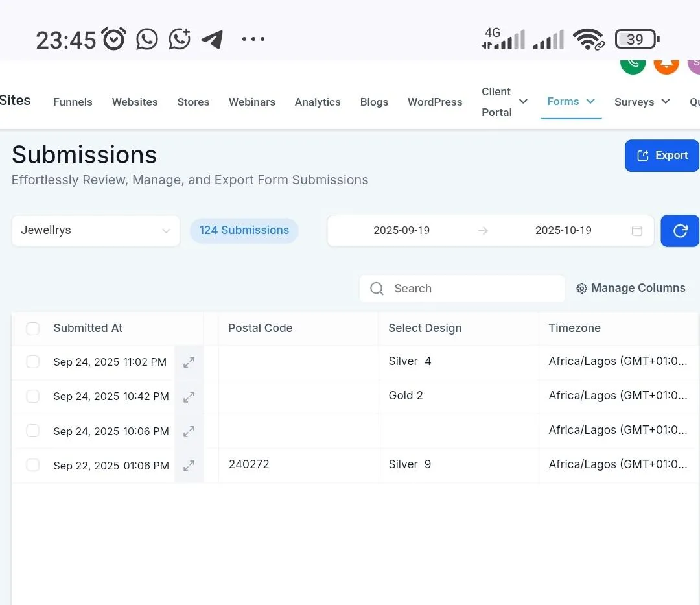Click the Search input field
This screenshot has width=700, height=605.
click(x=462, y=289)
